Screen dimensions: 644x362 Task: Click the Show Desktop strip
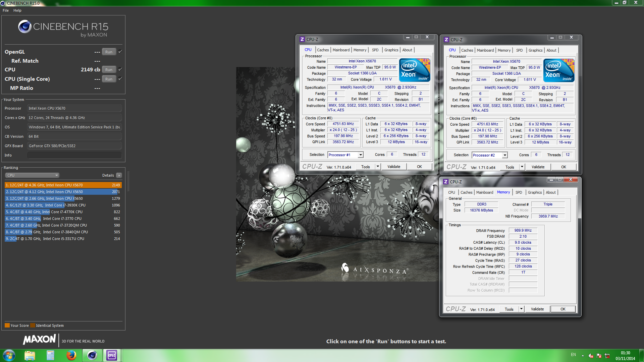pyautogui.click(x=641, y=355)
